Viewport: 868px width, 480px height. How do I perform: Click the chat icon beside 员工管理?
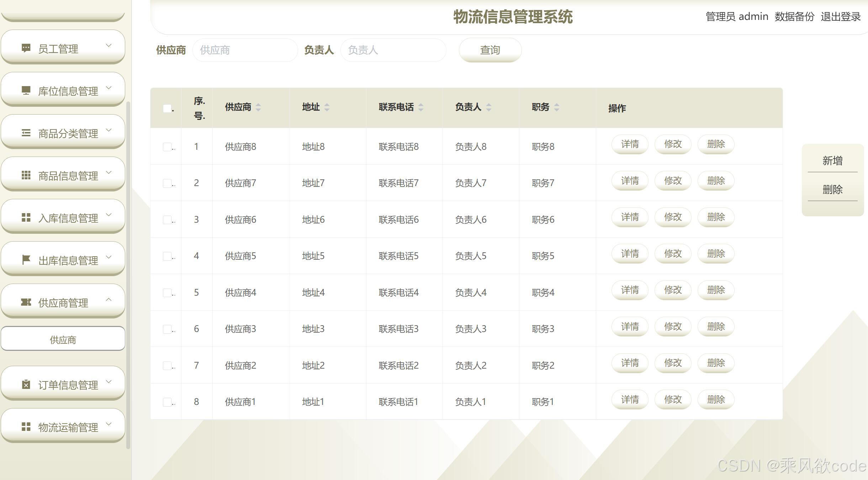click(26, 48)
